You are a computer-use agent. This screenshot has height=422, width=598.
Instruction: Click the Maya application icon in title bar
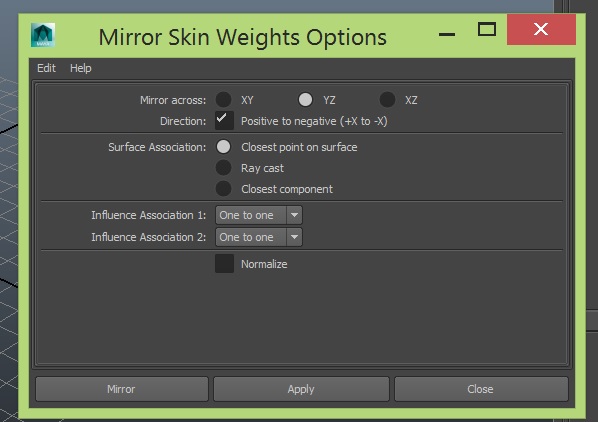(43, 35)
